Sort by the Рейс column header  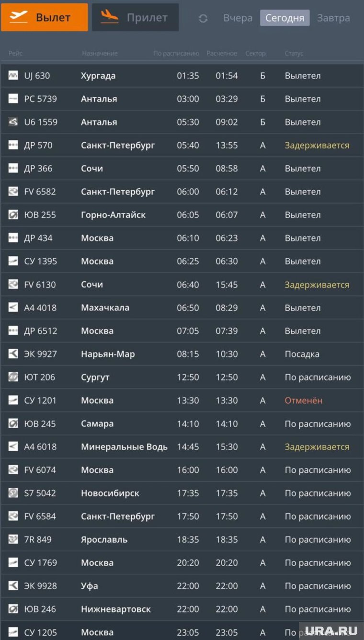[15, 53]
